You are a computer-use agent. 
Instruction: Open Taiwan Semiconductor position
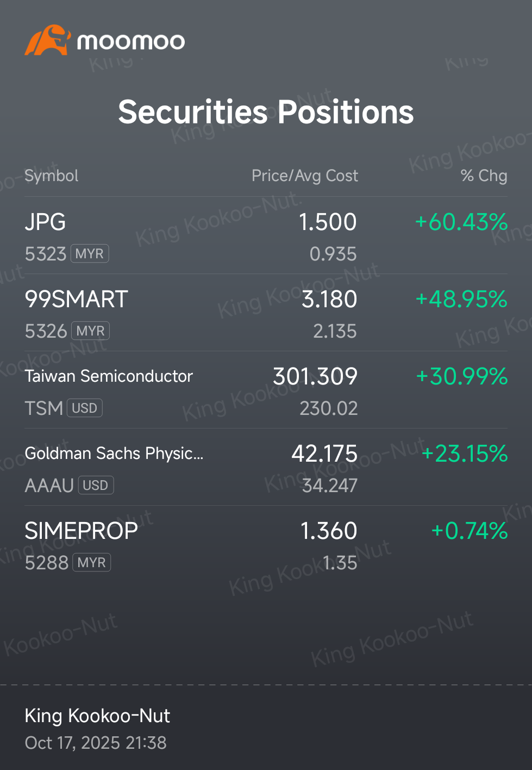(x=266, y=390)
